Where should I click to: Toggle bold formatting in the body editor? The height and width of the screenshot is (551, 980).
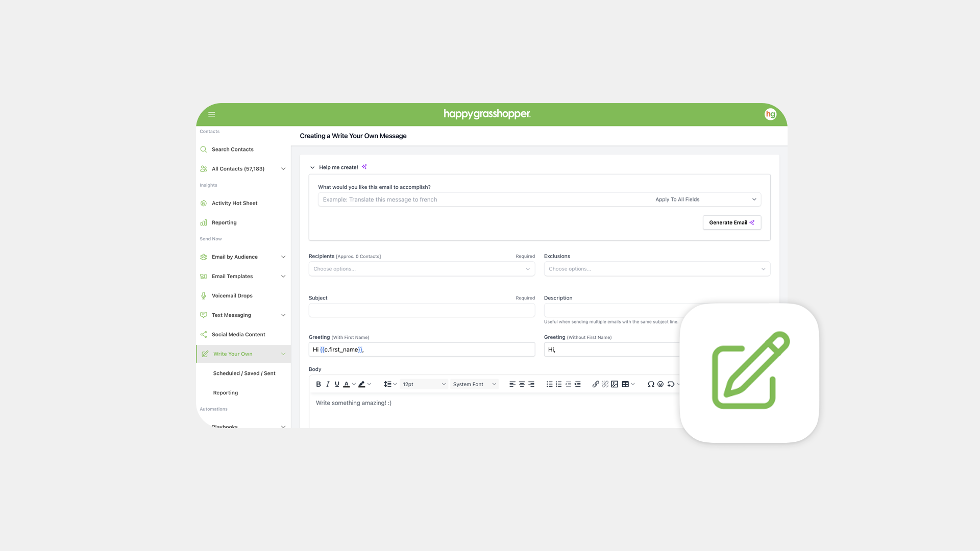click(318, 384)
